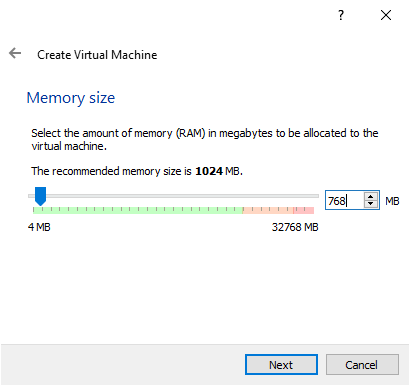Viewport: 410px width, 386px height.
Task: Click the orange warning zone of memory scale
Action: pos(268,210)
